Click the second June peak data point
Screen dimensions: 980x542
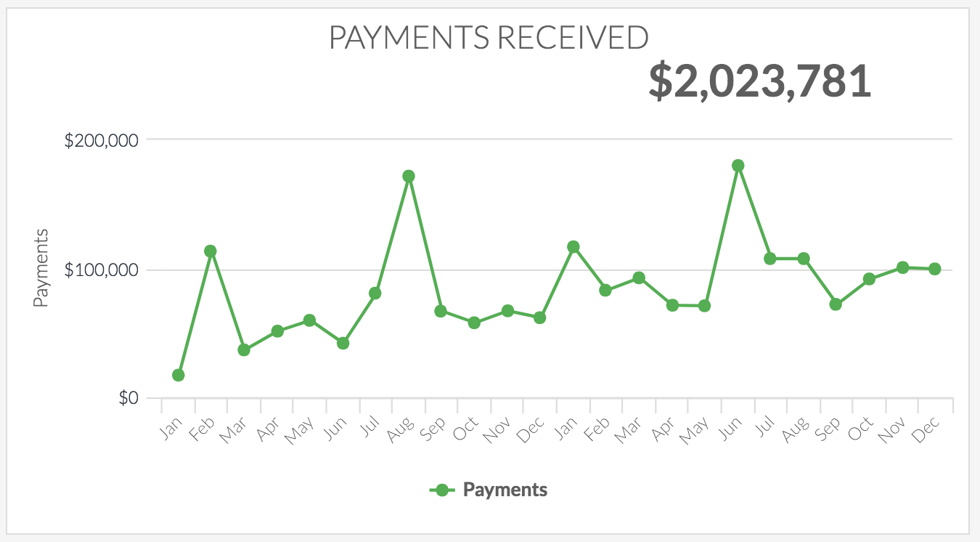point(738,166)
